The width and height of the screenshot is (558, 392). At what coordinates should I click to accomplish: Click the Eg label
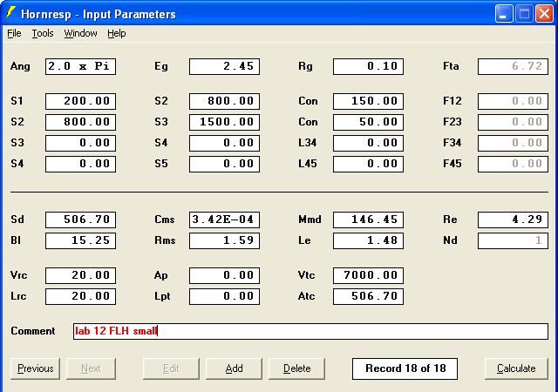click(x=161, y=66)
